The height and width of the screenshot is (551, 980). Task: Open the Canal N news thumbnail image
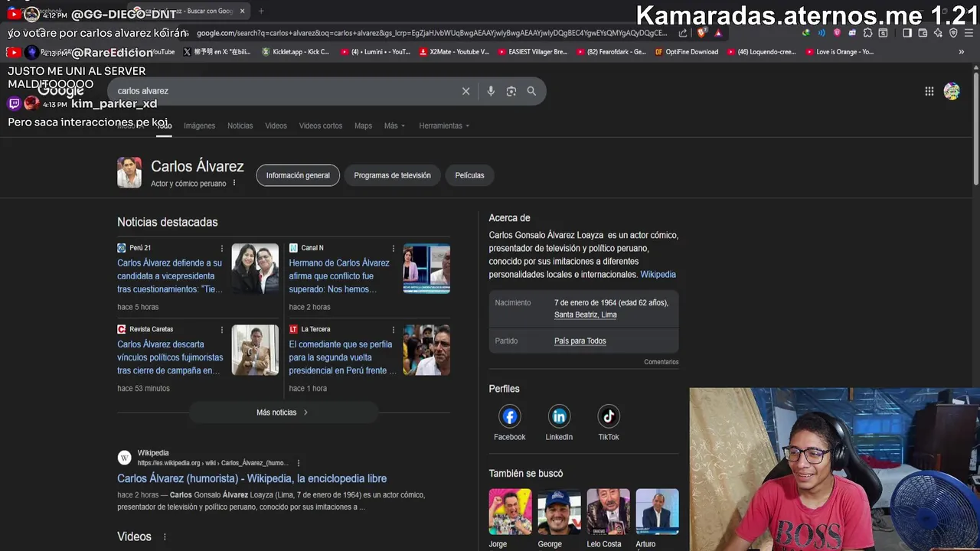pyautogui.click(x=426, y=269)
